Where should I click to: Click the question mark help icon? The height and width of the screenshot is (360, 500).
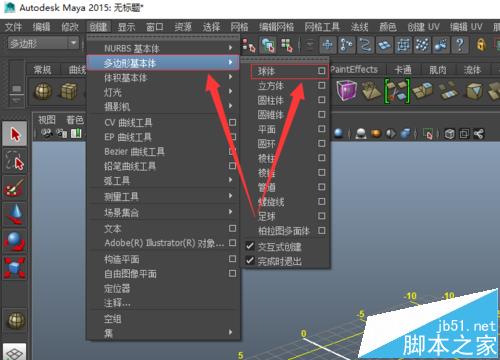pyautogui.click(x=460, y=45)
